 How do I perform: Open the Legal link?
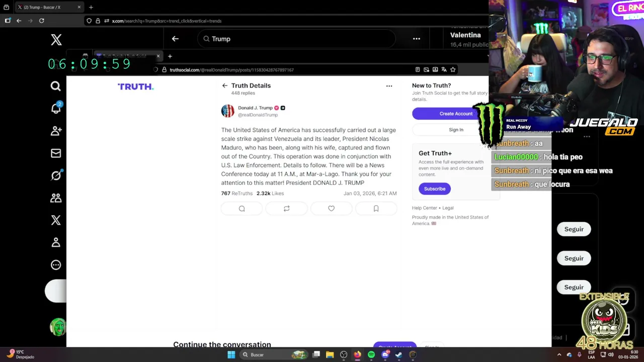[448, 208]
